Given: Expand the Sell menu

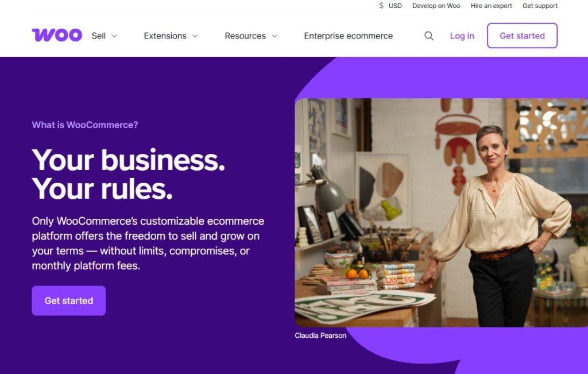Looking at the screenshot, I should tap(100, 36).
